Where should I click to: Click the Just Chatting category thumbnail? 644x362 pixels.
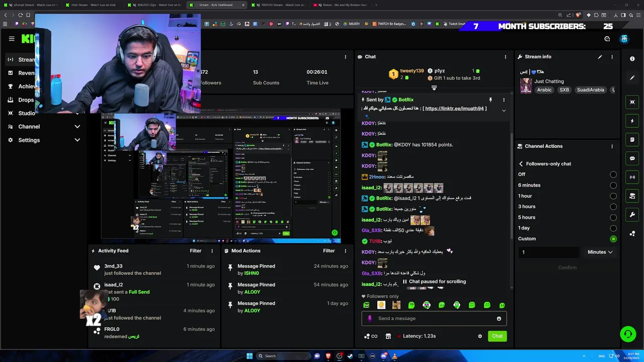(526, 85)
